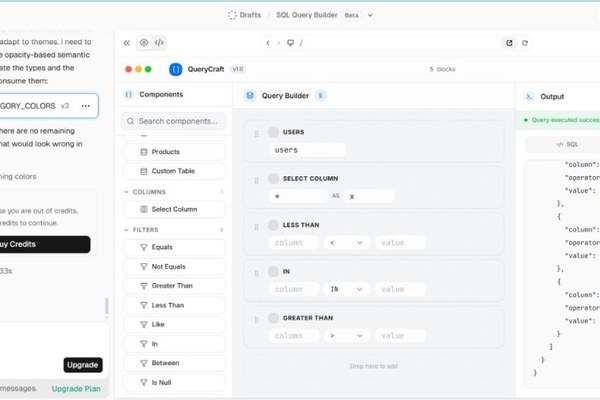Open the CATEGORY_COLORS card options menu

tap(86, 106)
